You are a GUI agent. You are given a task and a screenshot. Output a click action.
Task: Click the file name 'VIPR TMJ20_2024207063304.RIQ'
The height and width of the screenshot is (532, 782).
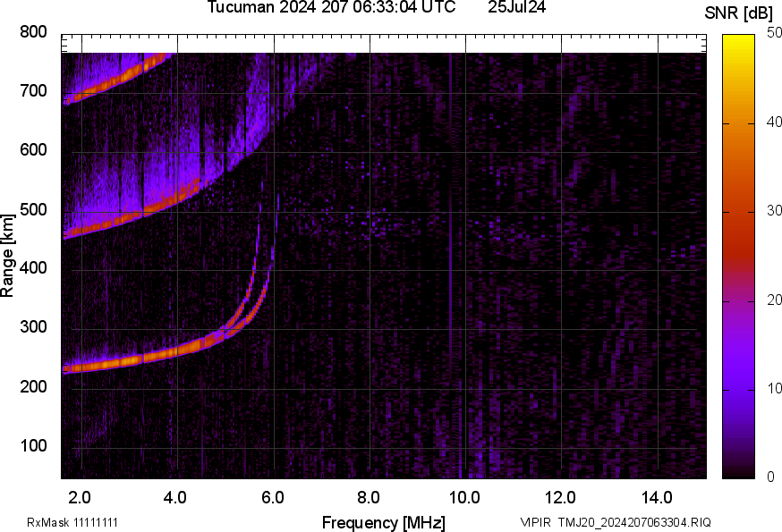616,522
